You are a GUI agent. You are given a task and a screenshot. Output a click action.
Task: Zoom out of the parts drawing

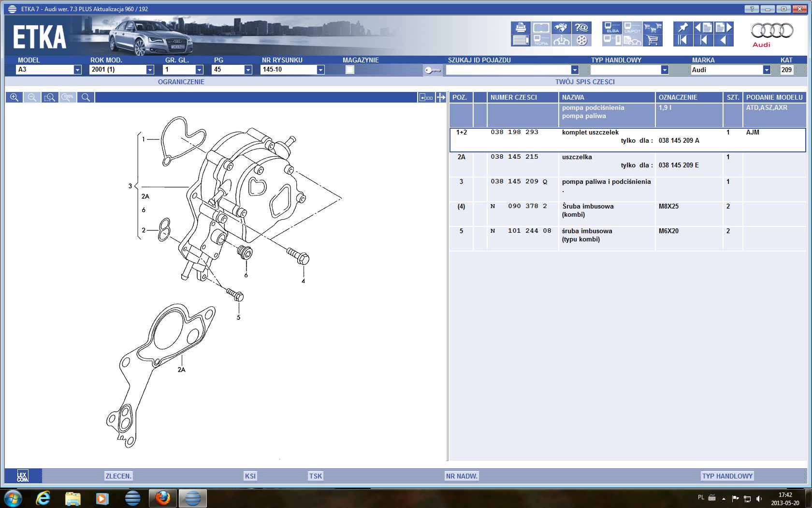[32, 97]
